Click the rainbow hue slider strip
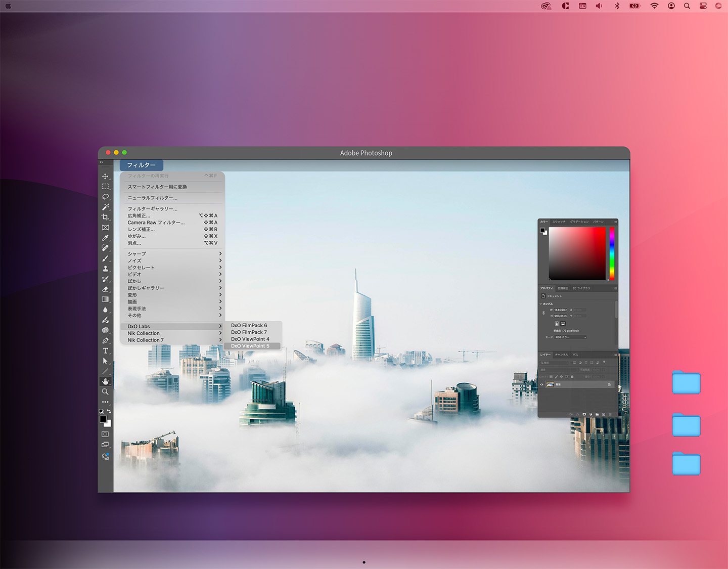The image size is (728, 569). [x=612, y=253]
